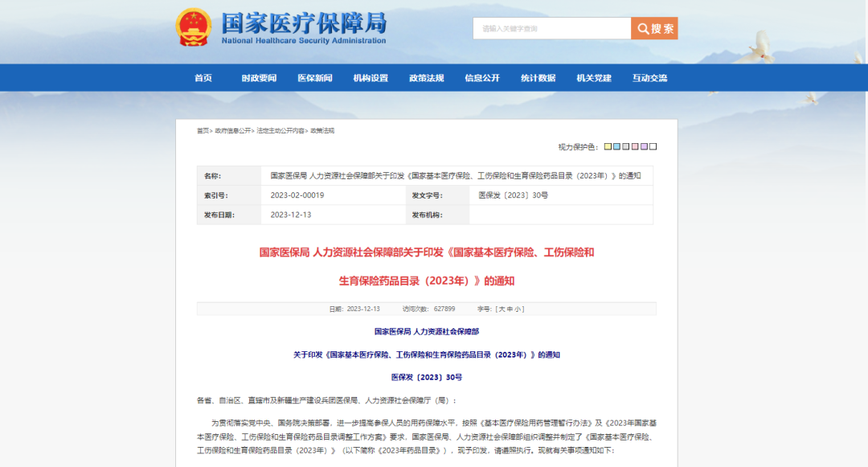Click the 视力保护色 label
This screenshot has width=868, height=467.
[578, 147]
